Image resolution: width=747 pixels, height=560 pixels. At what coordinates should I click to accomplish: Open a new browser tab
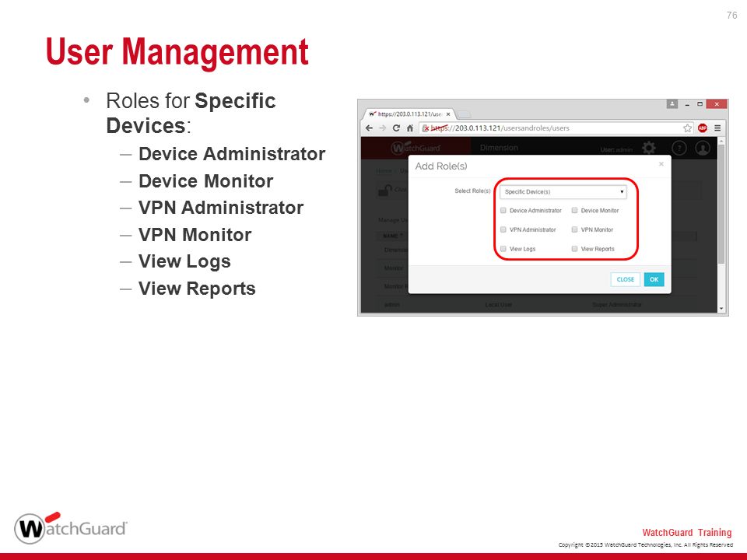click(x=464, y=115)
